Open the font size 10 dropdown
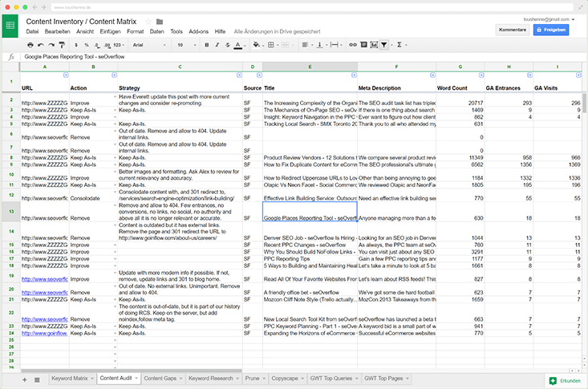 (183, 45)
